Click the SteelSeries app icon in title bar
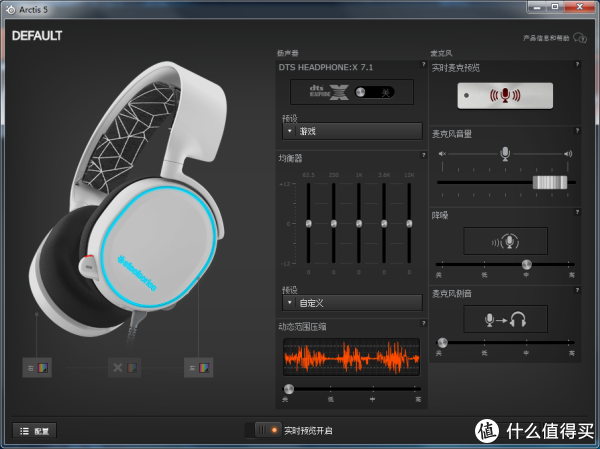600x449 pixels. 11,10
